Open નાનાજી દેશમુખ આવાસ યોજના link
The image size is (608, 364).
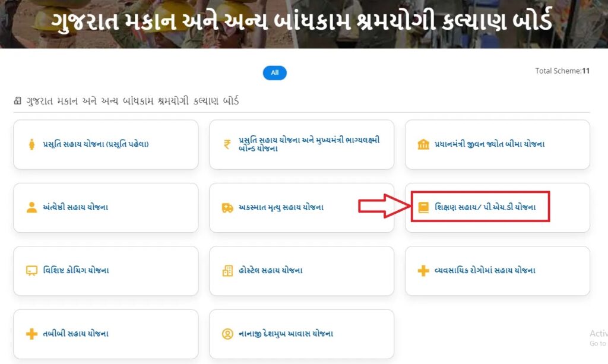286,334
